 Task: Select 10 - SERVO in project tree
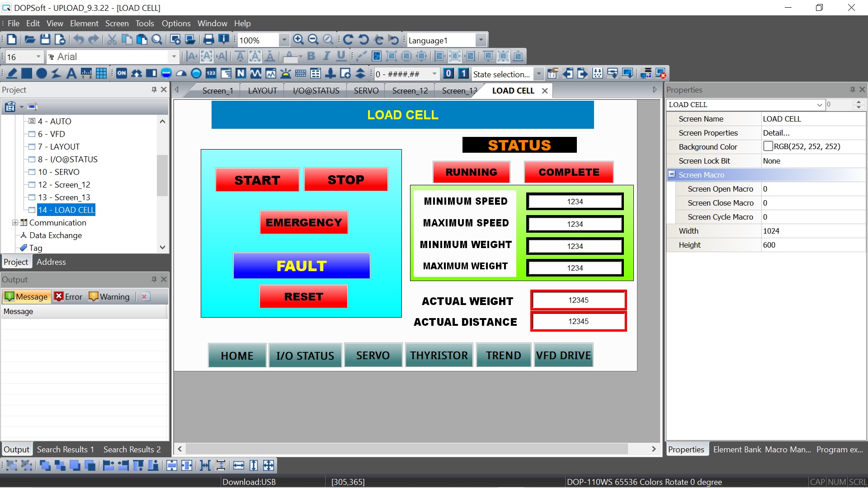pyautogui.click(x=59, y=172)
